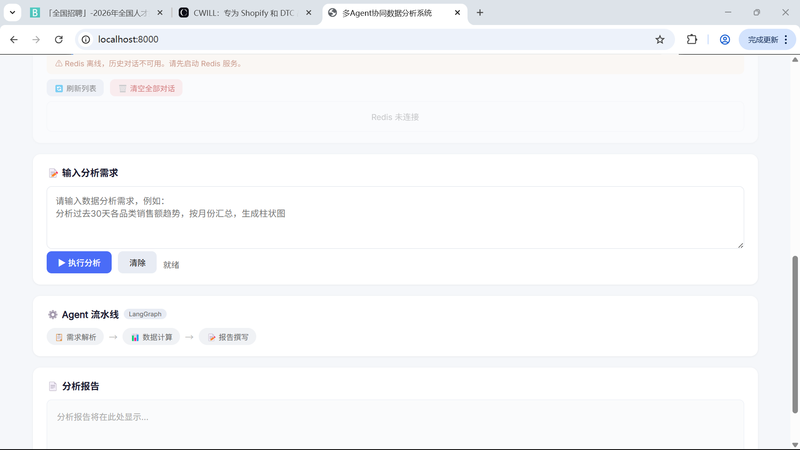
Task: Click the 输入分析需求 heading
Action: click(x=90, y=173)
